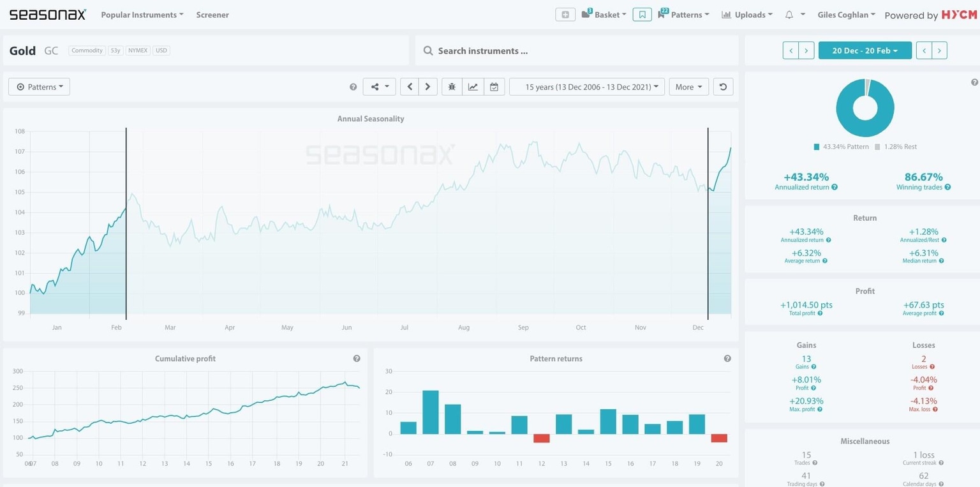Screen dimensions: 980x487
Task: Click the calendar check icon
Action: coord(494,87)
